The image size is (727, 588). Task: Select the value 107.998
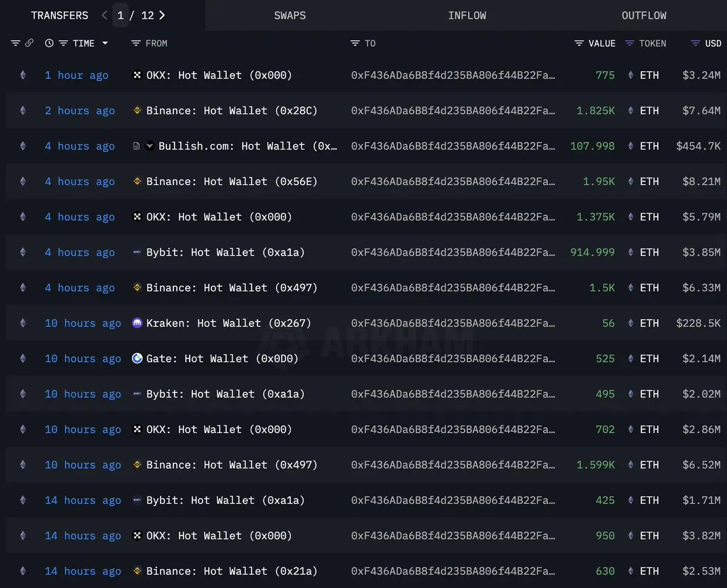click(593, 146)
